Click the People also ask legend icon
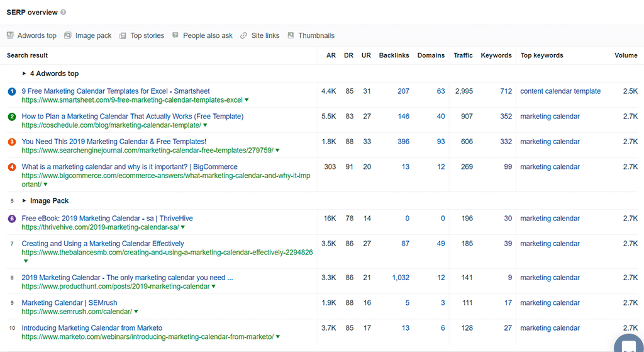Image resolution: width=644 pixels, height=352 pixels. (x=175, y=35)
